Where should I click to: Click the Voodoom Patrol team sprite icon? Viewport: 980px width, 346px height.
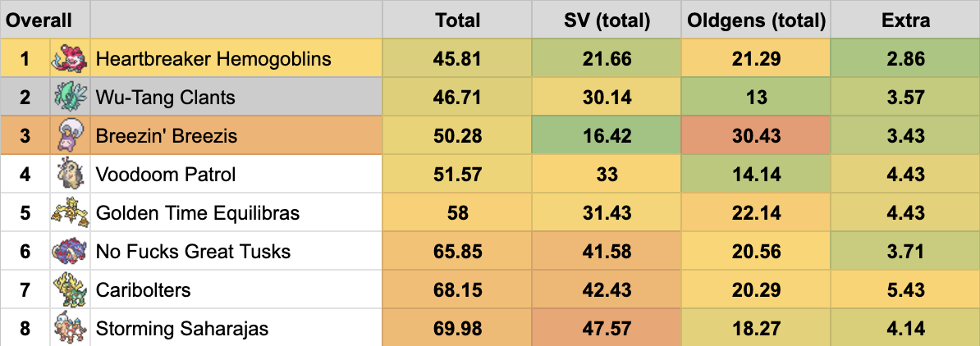[x=70, y=174]
